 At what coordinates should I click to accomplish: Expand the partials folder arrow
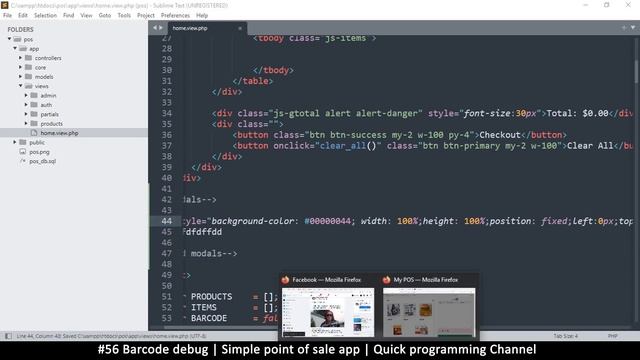tap(26, 114)
